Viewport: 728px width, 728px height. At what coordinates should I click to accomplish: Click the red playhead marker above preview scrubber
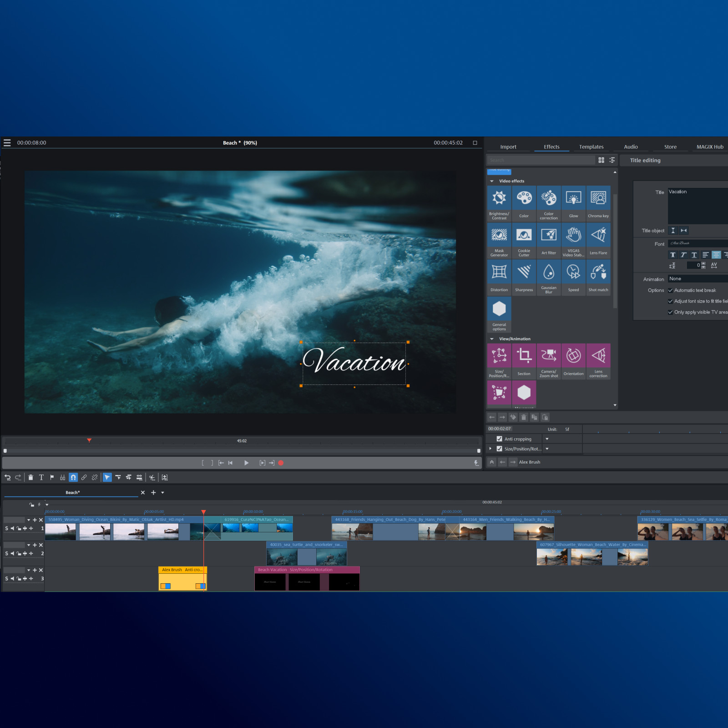(x=89, y=440)
